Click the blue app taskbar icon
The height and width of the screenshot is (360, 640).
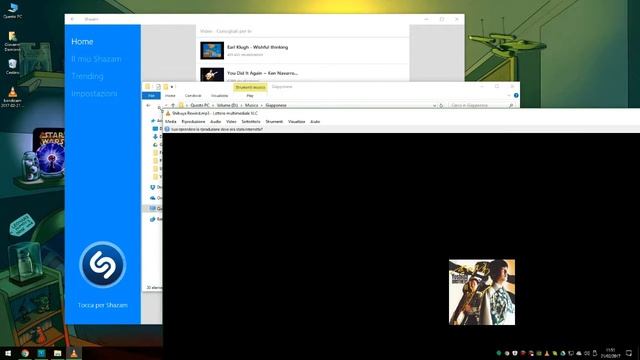[x=41, y=353]
